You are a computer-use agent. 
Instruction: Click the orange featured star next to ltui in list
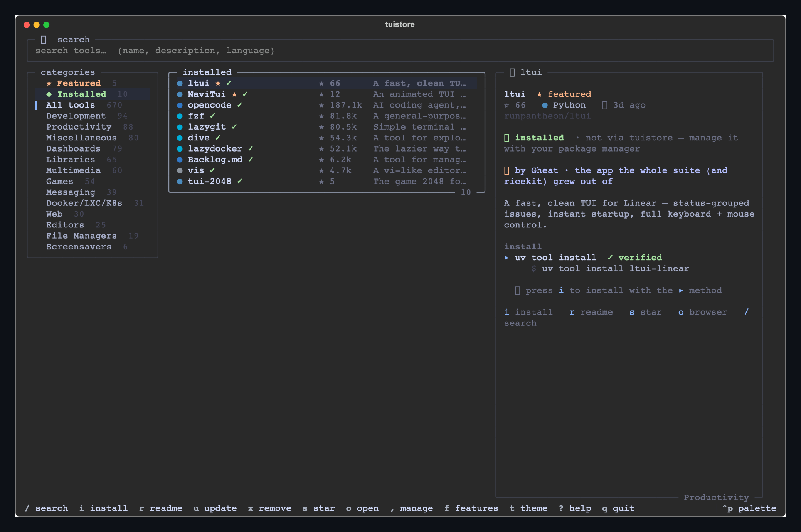pyautogui.click(x=218, y=83)
